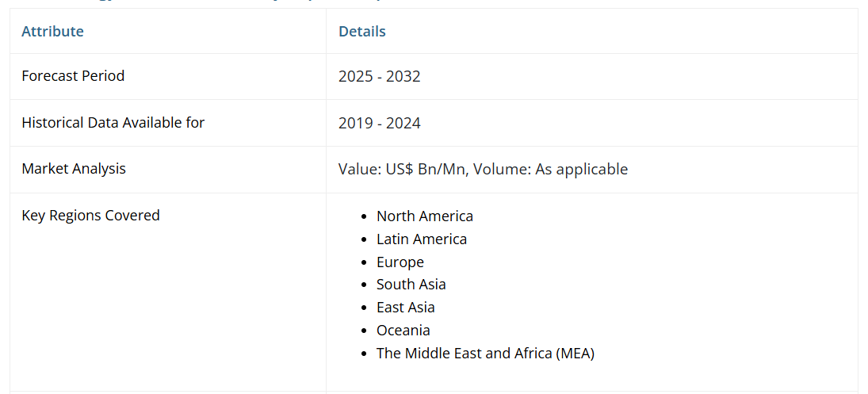868x394 pixels.
Task: Click The Middle East and Africa (MEA)
Action: coord(485,354)
